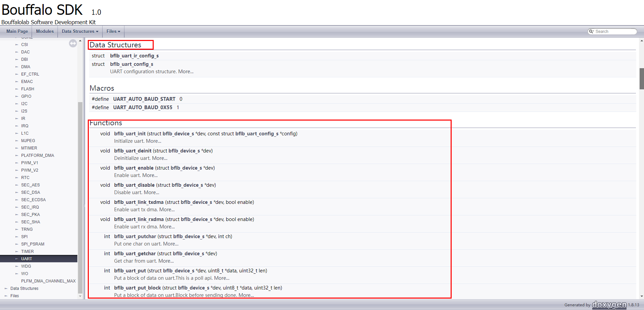The height and width of the screenshot is (310, 644).
Task: Expand the GPIO tree node arrow
Action: (17, 96)
